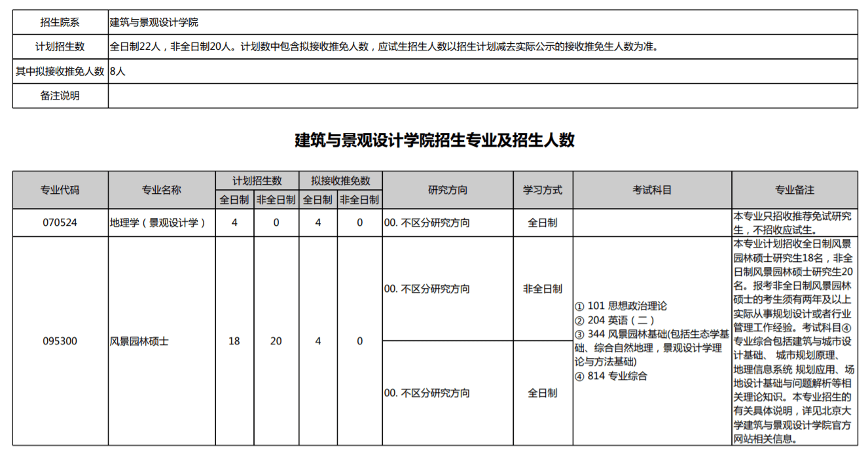
Task: Select the 建筑与景观设计学院 value in top table
Action: [154, 22]
